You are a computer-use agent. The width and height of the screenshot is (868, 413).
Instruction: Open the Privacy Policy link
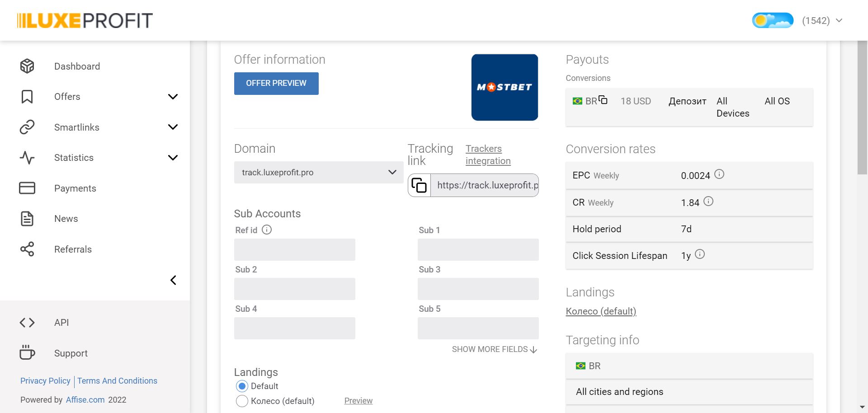point(45,381)
